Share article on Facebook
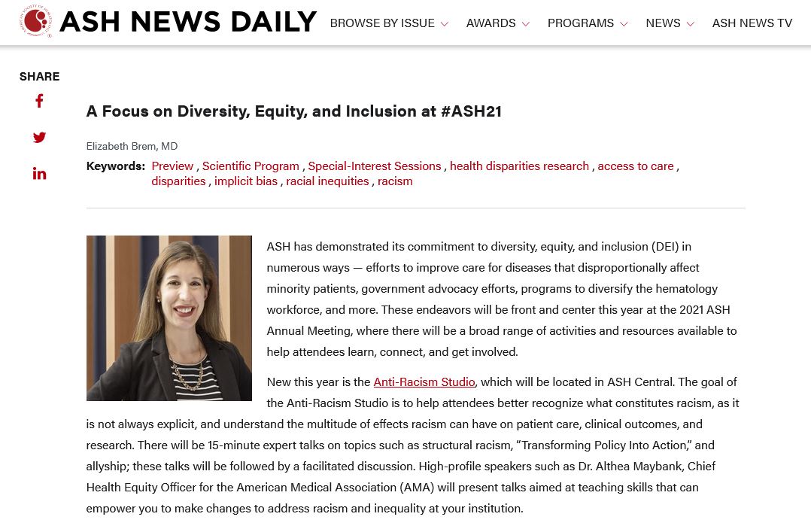The image size is (811, 532). point(39,101)
